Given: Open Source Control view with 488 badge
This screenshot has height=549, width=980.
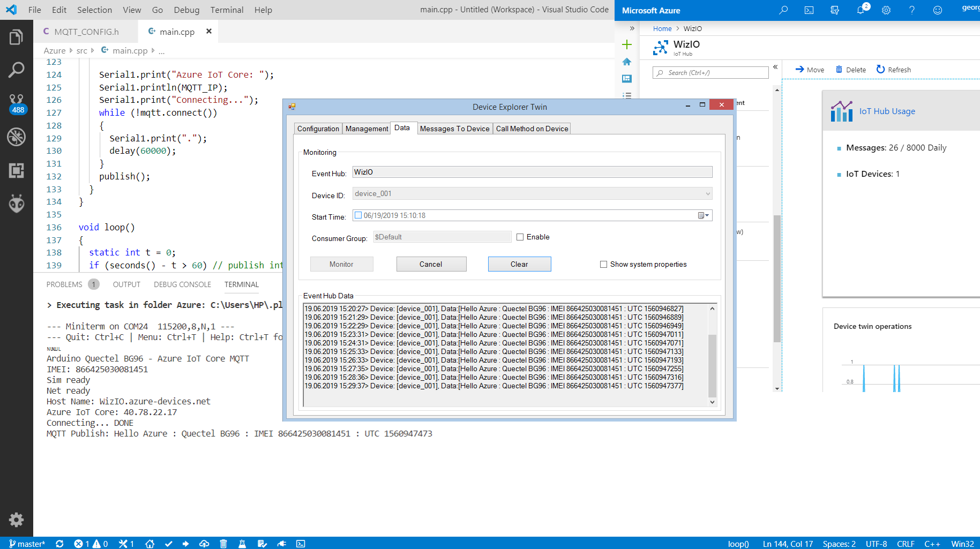Looking at the screenshot, I should point(17,104).
